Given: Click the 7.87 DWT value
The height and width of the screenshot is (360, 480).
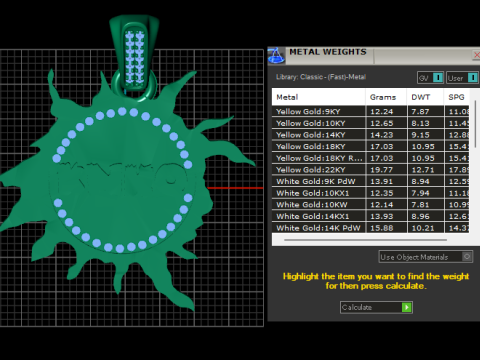Looking at the screenshot, I should click(x=420, y=112).
